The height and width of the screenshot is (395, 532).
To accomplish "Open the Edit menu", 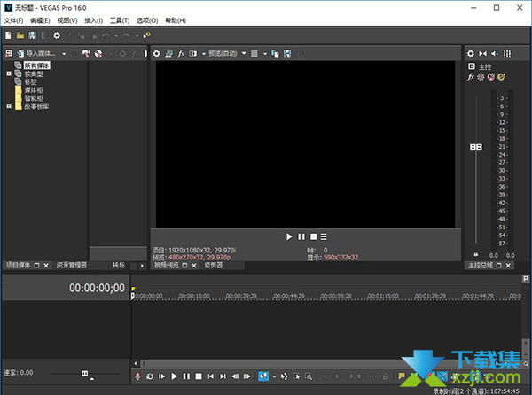I will 40,20.
